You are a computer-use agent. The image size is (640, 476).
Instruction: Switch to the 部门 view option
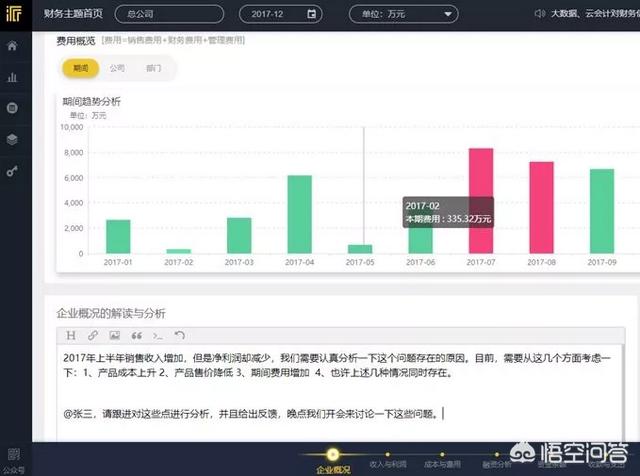(x=153, y=68)
